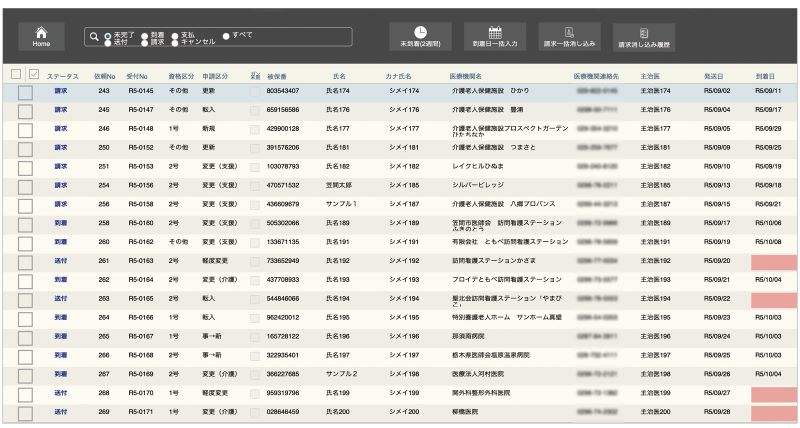Choose the キャンセル radio filter
Image resolution: width=800 pixels, height=428 pixels.
tap(174, 42)
